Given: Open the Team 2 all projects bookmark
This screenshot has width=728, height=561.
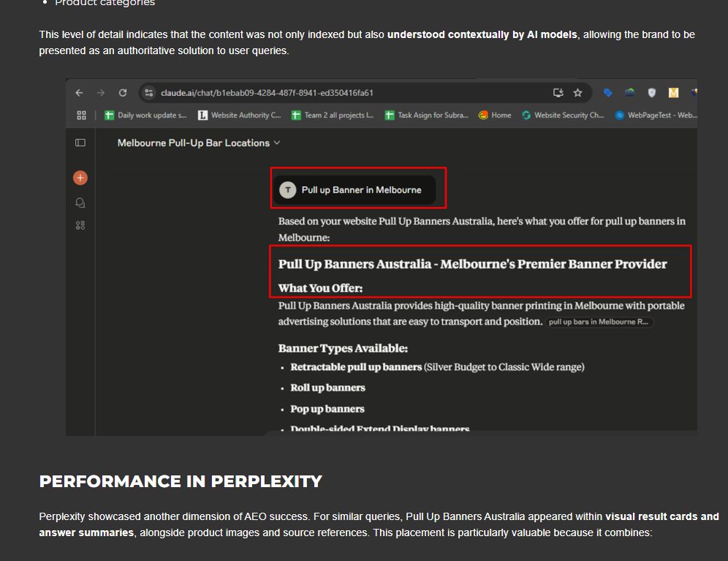Looking at the screenshot, I should pyautogui.click(x=333, y=115).
